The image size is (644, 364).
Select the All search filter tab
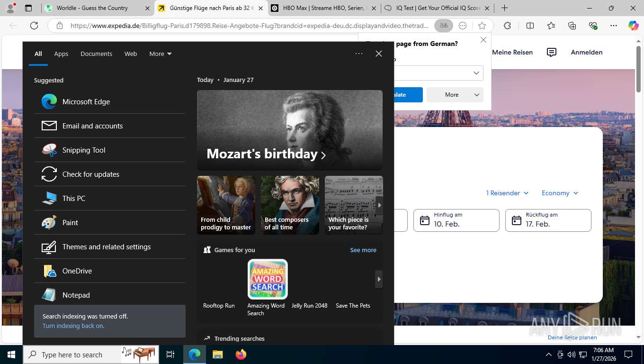point(38,54)
